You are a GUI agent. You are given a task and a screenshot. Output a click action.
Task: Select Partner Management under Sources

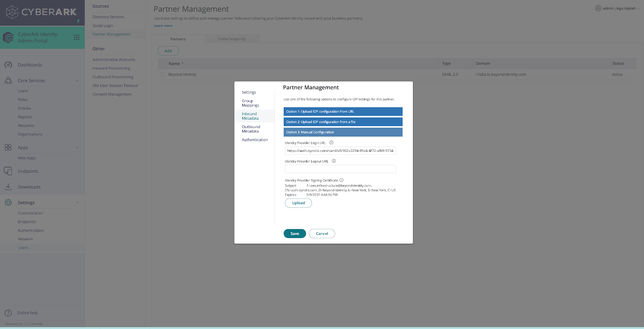111,34
